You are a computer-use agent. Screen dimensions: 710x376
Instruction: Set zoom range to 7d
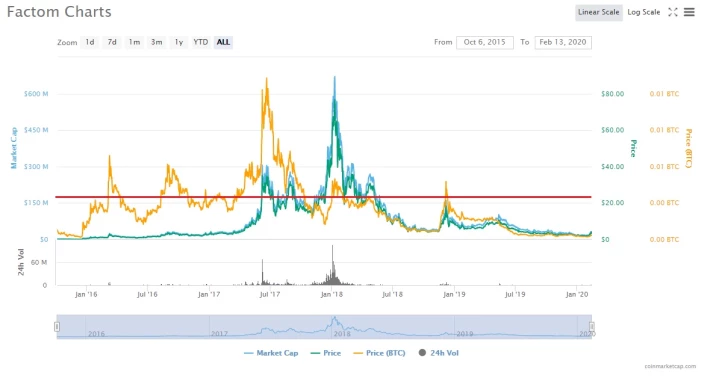click(112, 42)
